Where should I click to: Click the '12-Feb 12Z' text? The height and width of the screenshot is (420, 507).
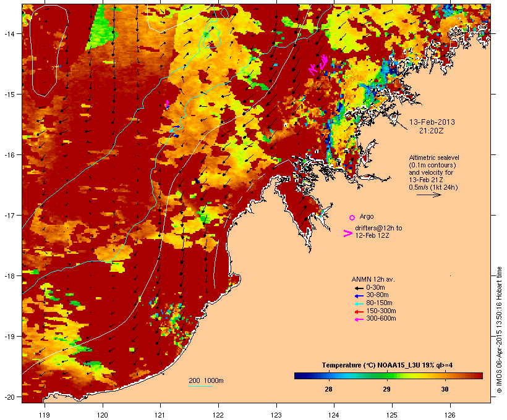pos(372,235)
